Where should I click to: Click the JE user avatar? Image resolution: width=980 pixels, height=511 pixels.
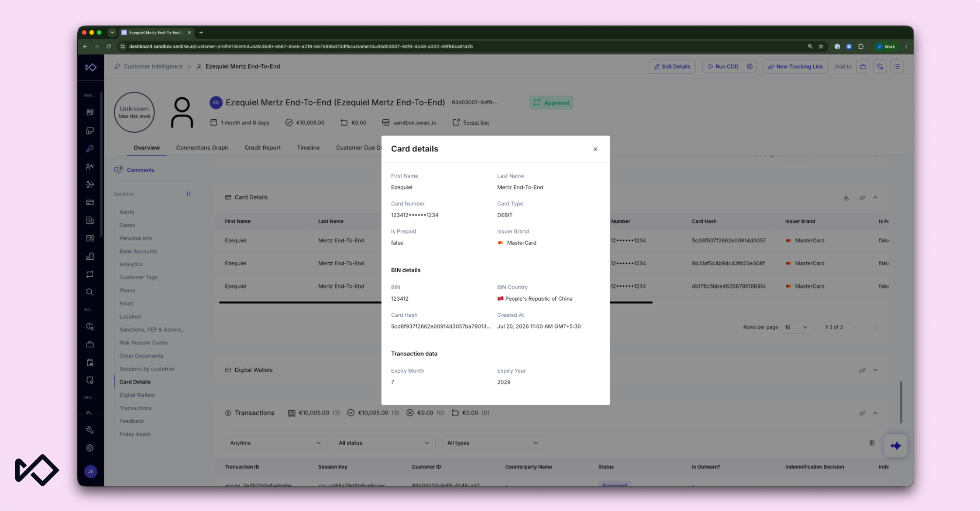point(91,471)
